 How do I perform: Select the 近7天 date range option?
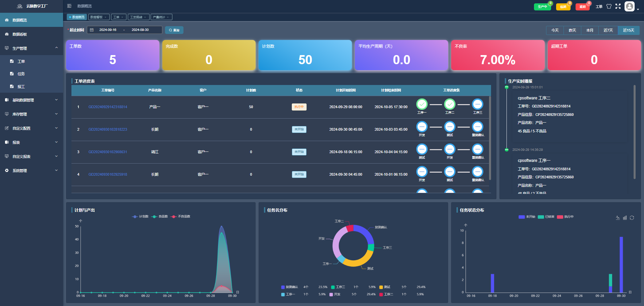(x=608, y=30)
